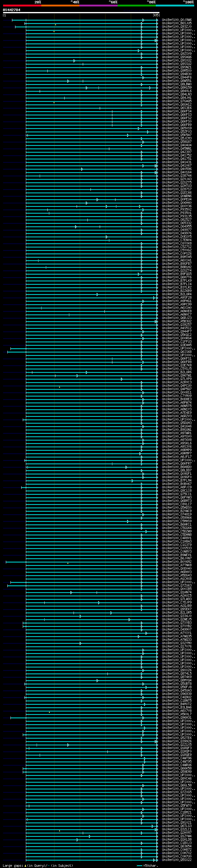The height and width of the screenshot is (868, 197).
Task: Select the UniRef100_Q1RQF3 label
Action: click(x=177, y=748)
